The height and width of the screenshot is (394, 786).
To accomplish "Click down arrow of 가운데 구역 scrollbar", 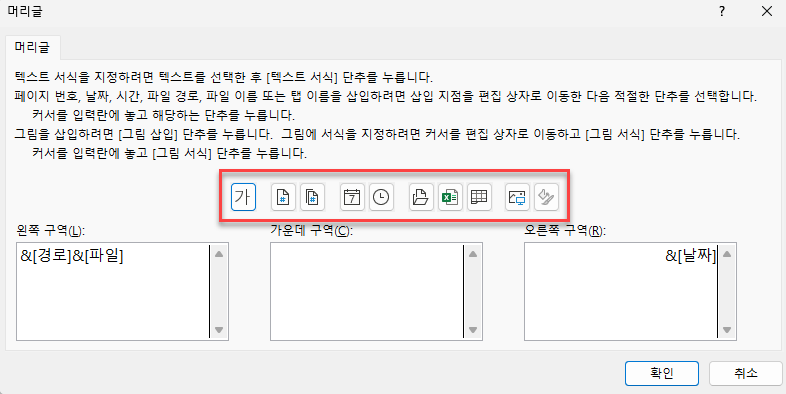I will coord(473,330).
